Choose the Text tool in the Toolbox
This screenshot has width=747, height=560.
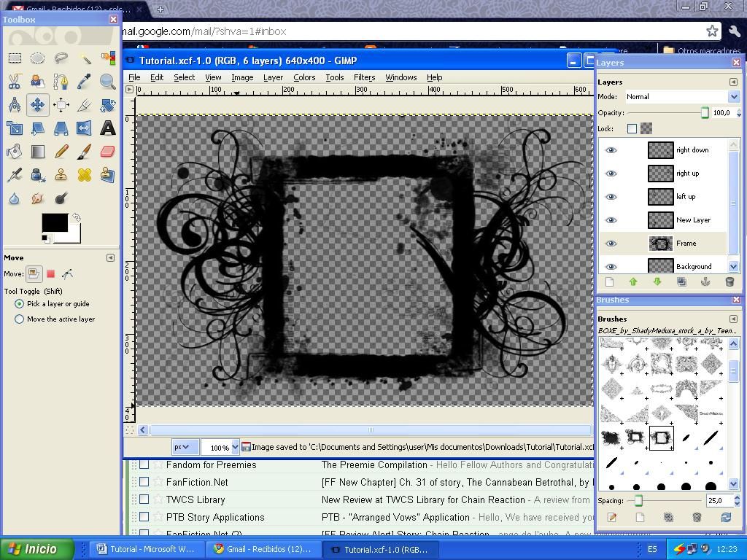[108, 128]
